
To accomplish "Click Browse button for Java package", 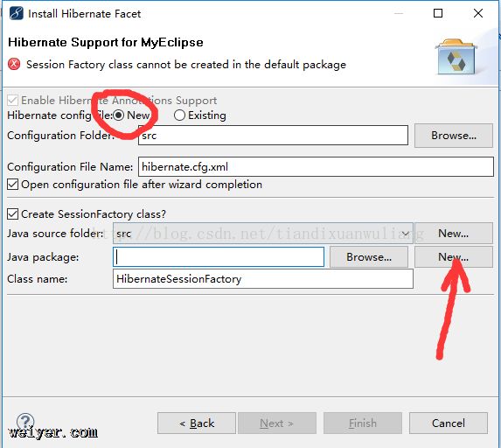I will (369, 256).
